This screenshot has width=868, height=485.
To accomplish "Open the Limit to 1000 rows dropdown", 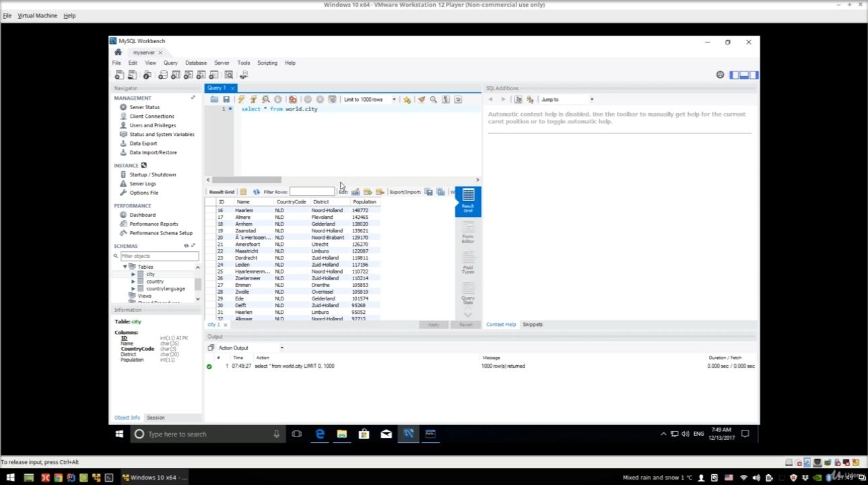I will click(x=370, y=100).
